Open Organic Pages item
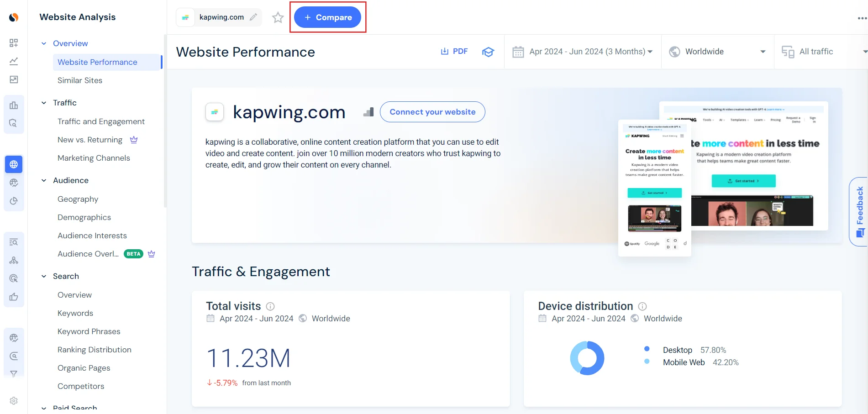 [x=84, y=368]
